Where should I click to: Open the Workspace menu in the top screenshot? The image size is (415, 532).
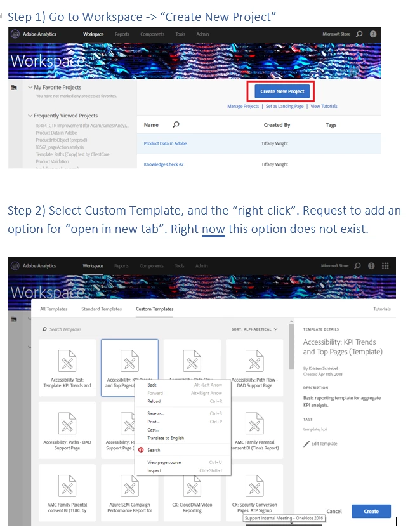(93, 34)
